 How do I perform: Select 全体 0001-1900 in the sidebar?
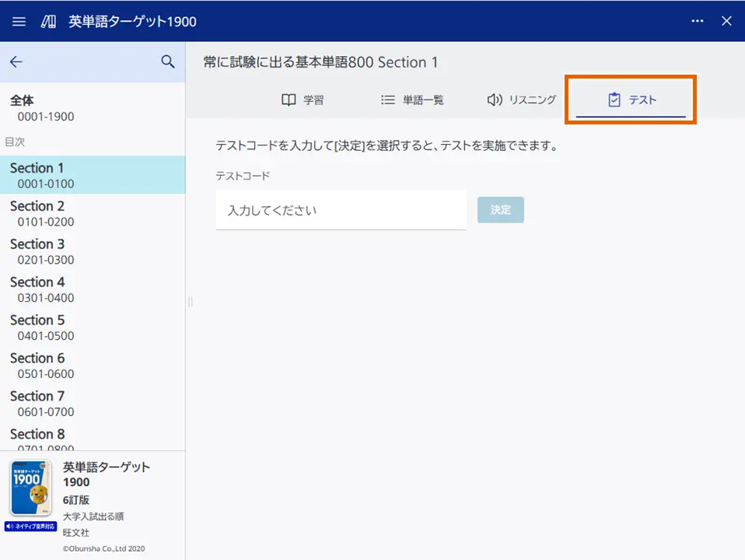pyautogui.click(x=93, y=107)
